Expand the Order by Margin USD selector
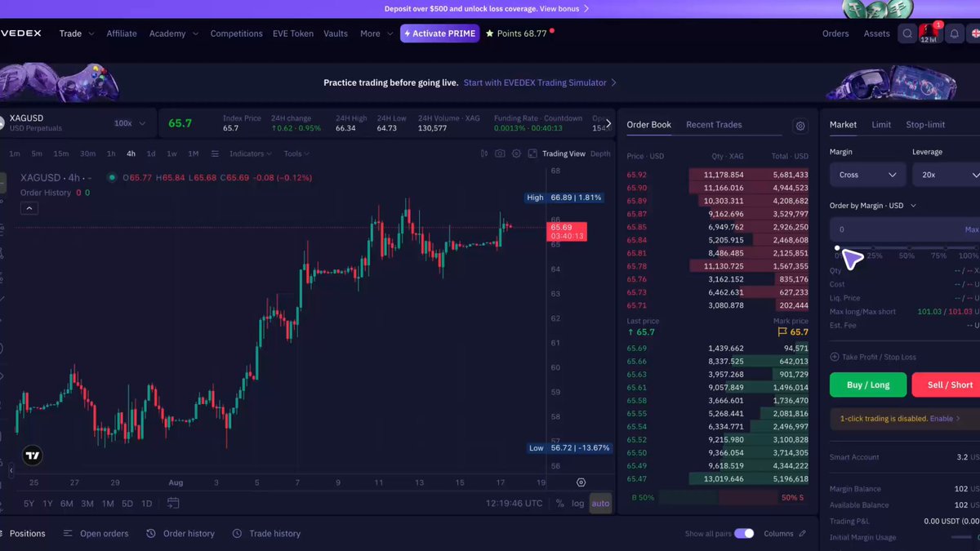This screenshot has height=551, width=980. [872, 206]
